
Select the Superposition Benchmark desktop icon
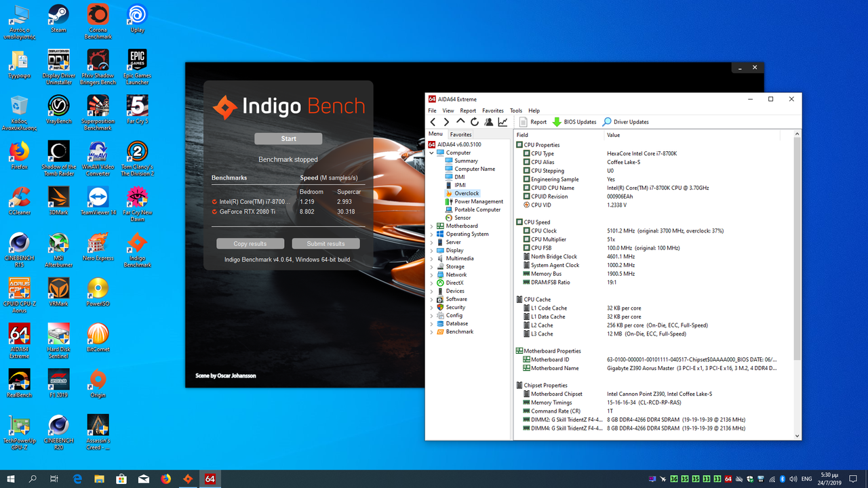point(98,113)
